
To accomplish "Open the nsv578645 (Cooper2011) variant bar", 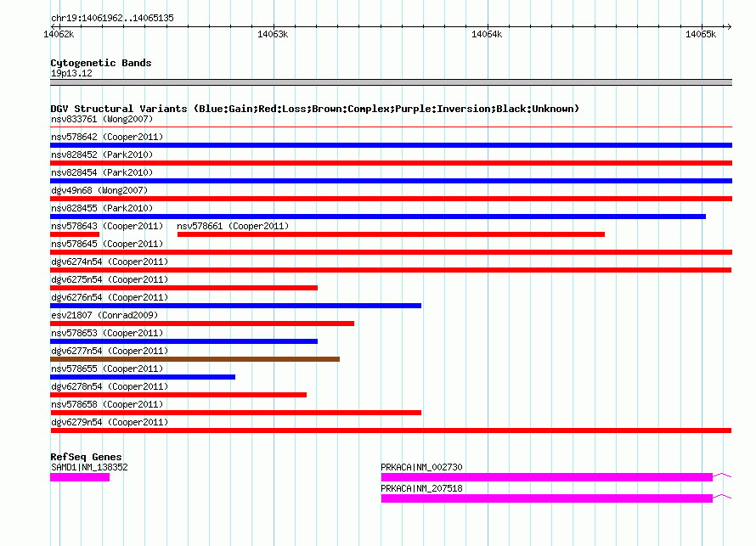I will pyautogui.click(x=391, y=252).
